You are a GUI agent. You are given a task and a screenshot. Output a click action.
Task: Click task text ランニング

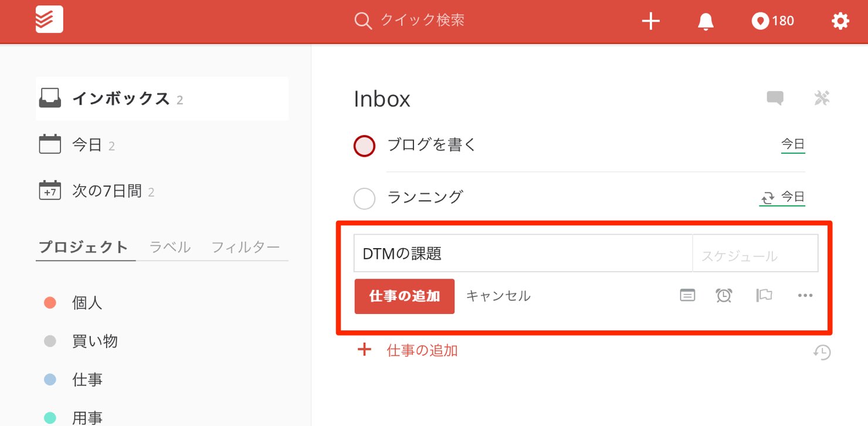tap(425, 197)
